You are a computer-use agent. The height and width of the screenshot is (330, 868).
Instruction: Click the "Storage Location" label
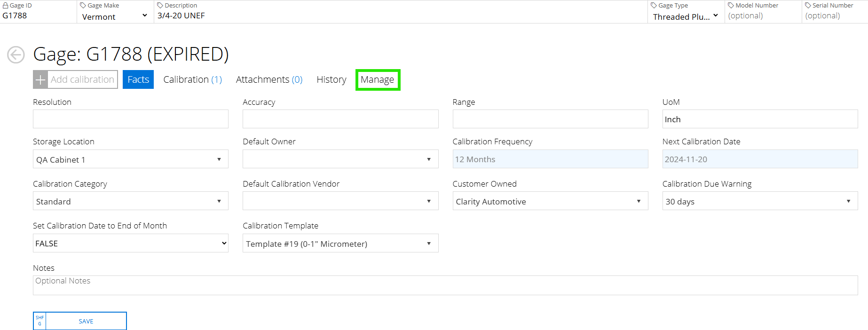[x=63, y=141]
